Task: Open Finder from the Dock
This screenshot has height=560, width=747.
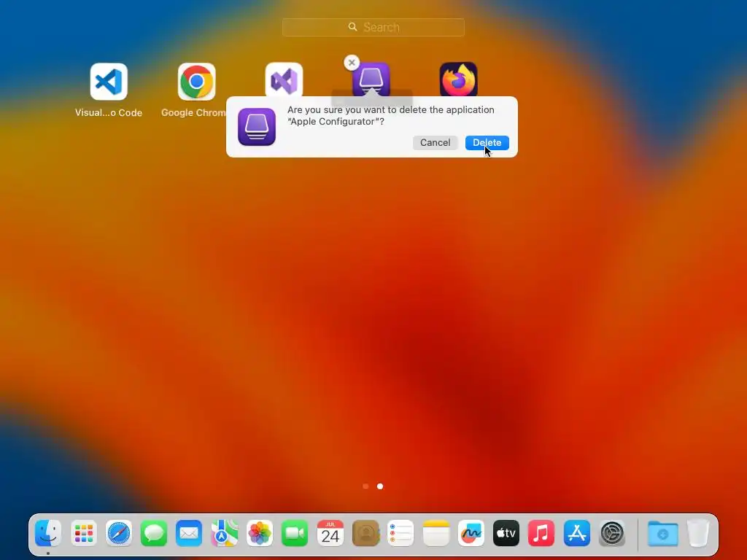Action: tap(48, 533)
